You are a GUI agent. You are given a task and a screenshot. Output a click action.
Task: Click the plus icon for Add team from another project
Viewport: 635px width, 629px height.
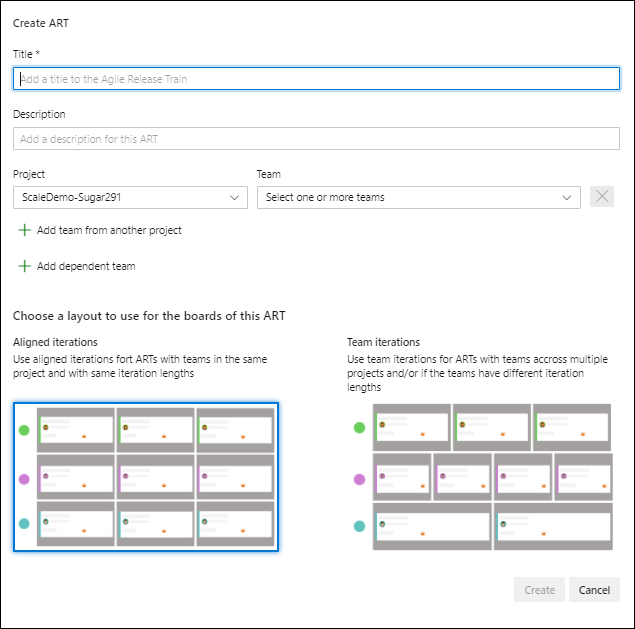tap(25, 230)
